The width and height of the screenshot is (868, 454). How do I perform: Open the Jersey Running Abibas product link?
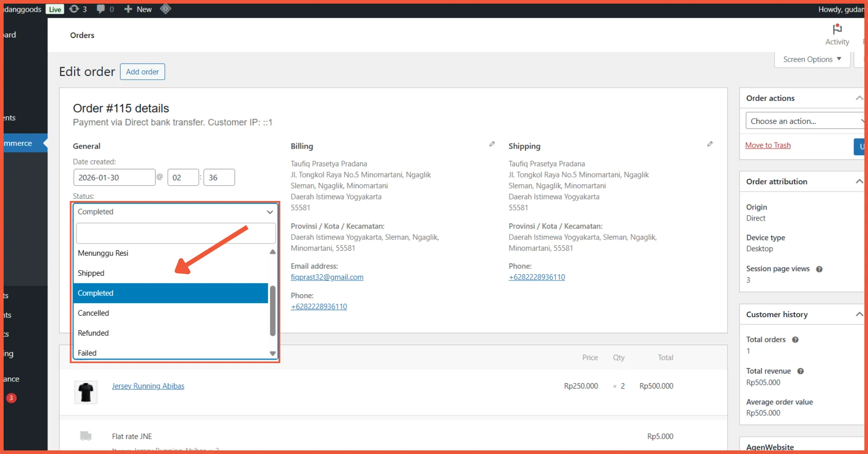coord(148,386)
